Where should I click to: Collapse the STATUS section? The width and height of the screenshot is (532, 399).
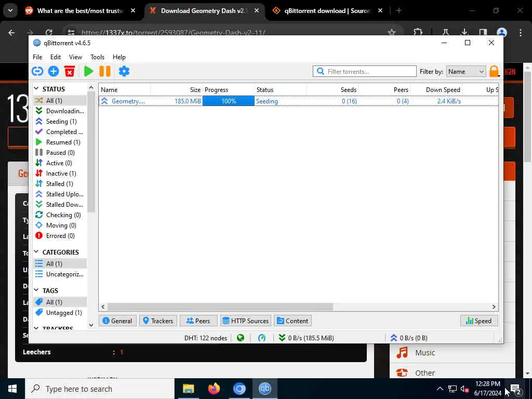36,88
